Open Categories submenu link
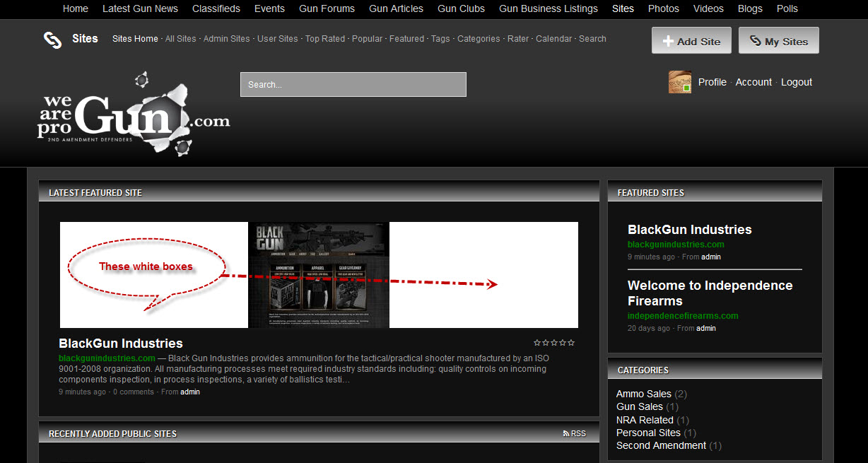Image resolution: width=868 pixels, height=463 pixels. coord(479,39)
